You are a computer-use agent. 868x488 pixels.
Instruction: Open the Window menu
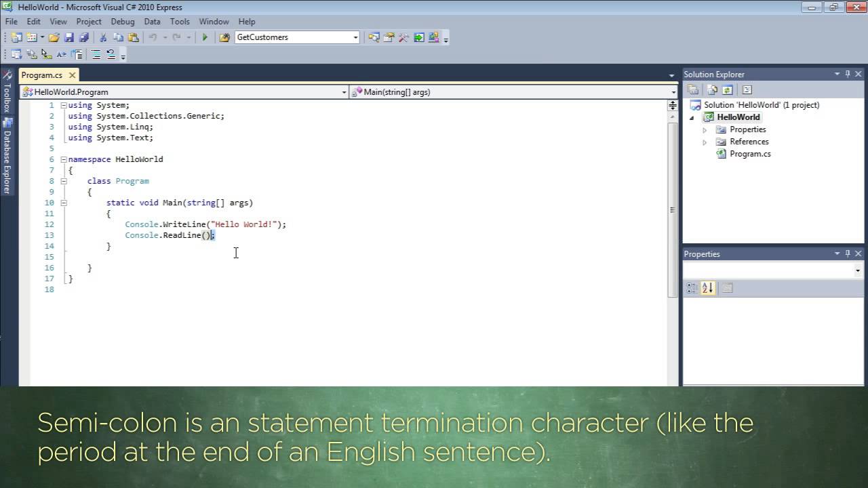pos(214,22)
